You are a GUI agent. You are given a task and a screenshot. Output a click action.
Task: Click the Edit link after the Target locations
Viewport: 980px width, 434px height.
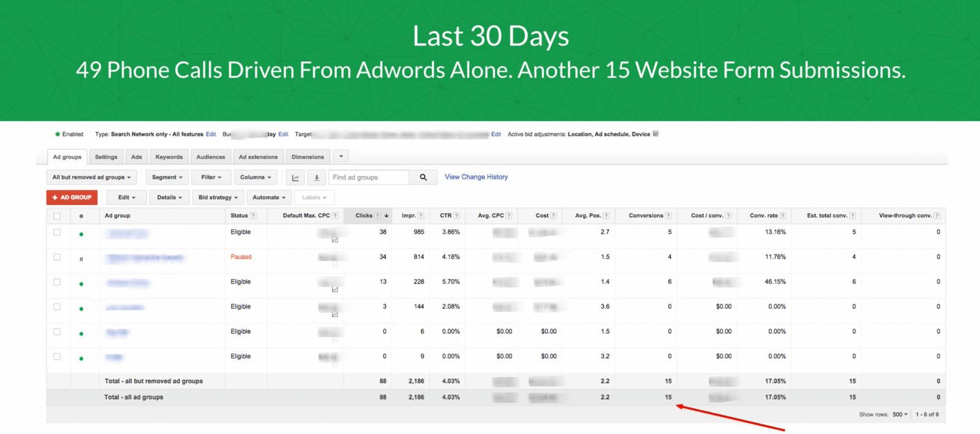496,134
